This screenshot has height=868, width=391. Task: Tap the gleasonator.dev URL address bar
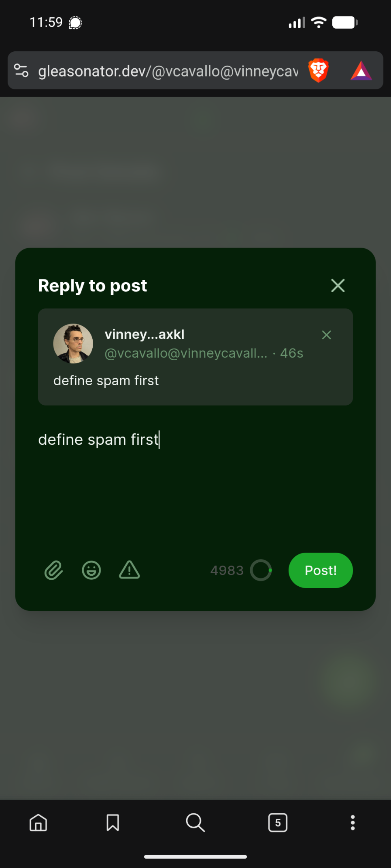[168, 71]
